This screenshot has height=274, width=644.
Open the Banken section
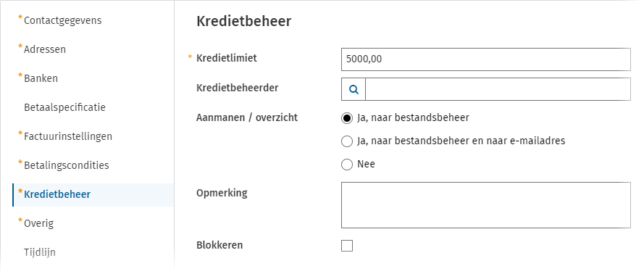pos(41,78)
